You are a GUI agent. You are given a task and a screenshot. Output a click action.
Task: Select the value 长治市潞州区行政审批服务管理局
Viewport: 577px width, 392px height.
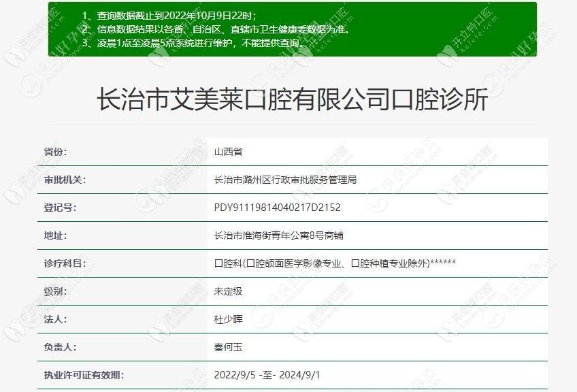point(285,180)
